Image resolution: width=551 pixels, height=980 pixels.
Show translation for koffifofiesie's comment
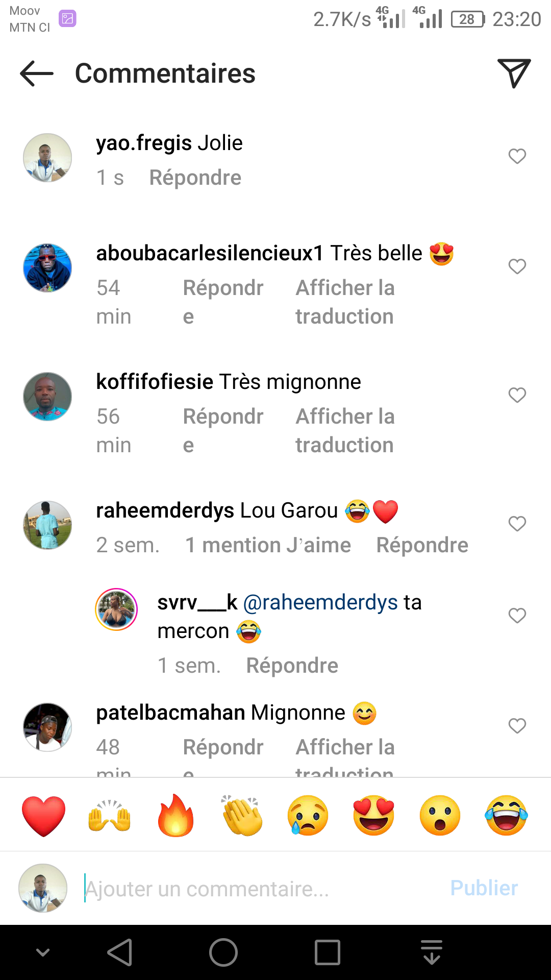click(345, 430)
